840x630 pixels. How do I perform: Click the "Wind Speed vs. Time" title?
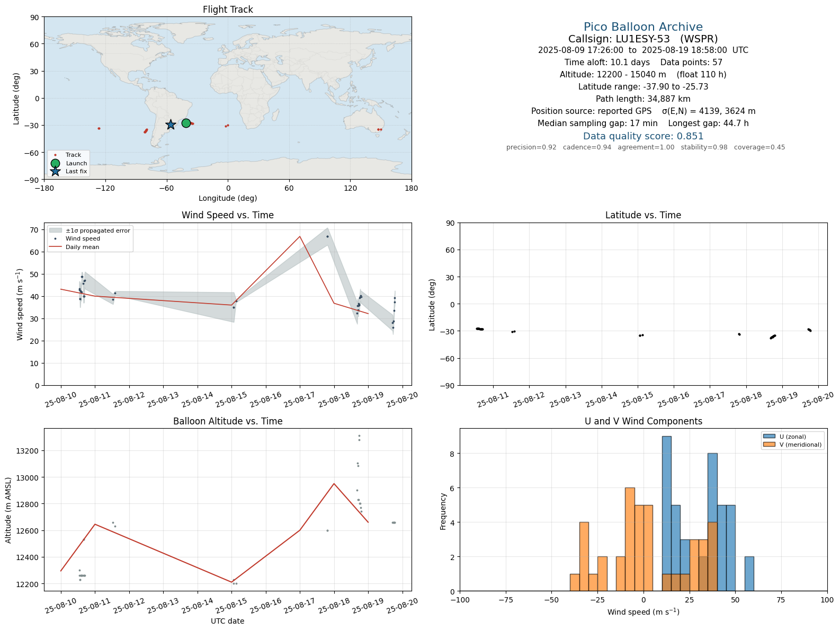coord(228,215)
